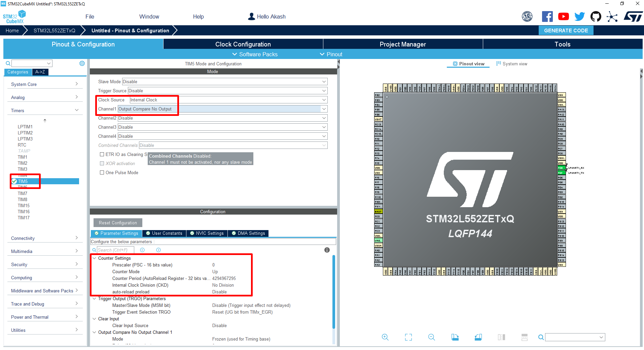Open the STM32CubeMX GitHub page
The height and width of the screenshot is (350, 644).
click(x=596, y=16)
